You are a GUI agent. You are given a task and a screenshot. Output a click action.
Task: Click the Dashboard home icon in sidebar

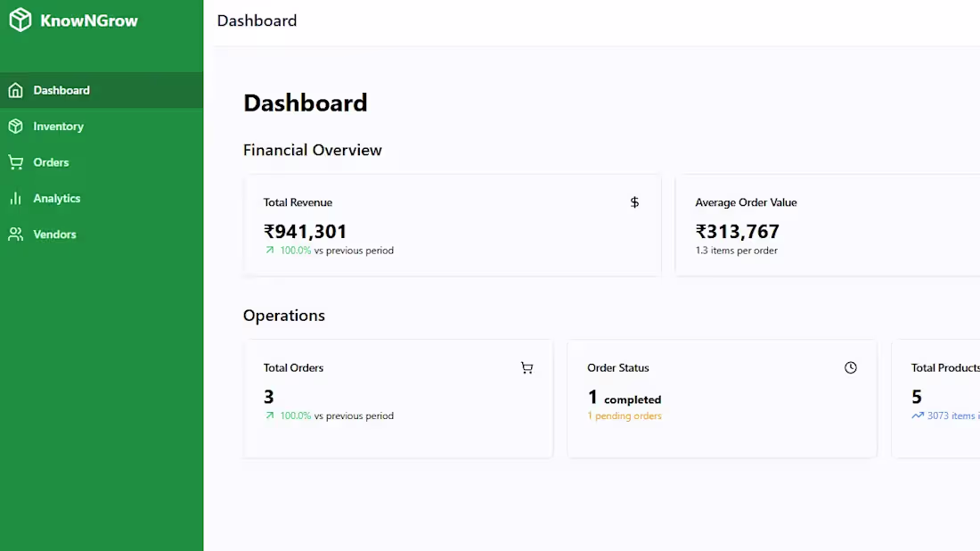tap(15, 90)
